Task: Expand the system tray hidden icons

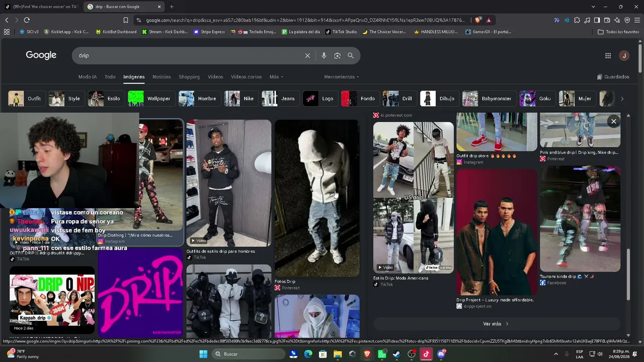Action: [555, 354]
